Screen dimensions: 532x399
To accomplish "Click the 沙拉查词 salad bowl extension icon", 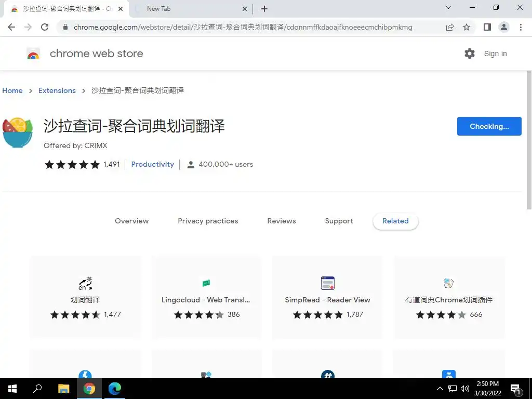I will [17, 132].
